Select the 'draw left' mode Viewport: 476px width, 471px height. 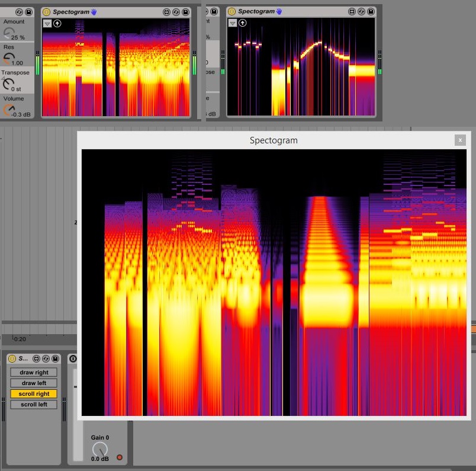pos(34,383)
